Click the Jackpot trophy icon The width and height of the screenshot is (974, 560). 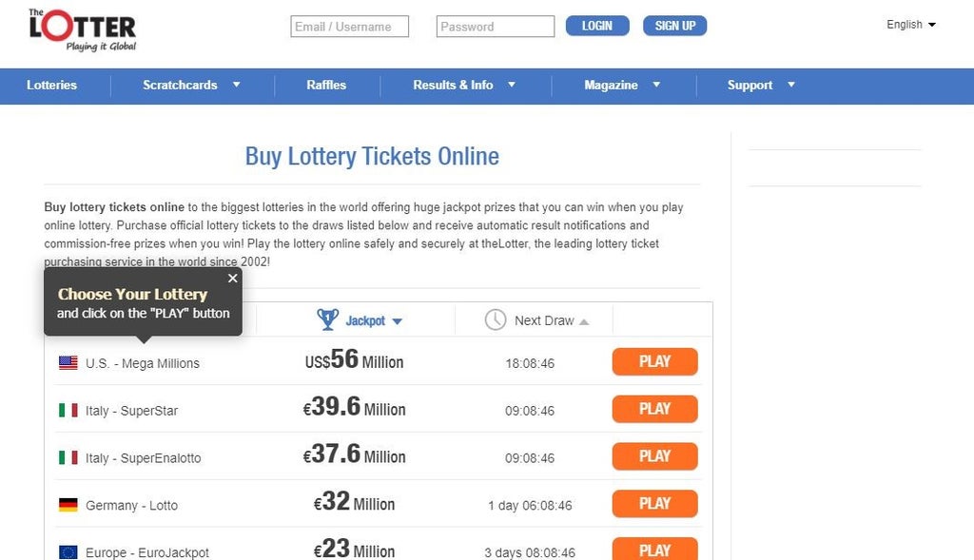click(328, 319)
